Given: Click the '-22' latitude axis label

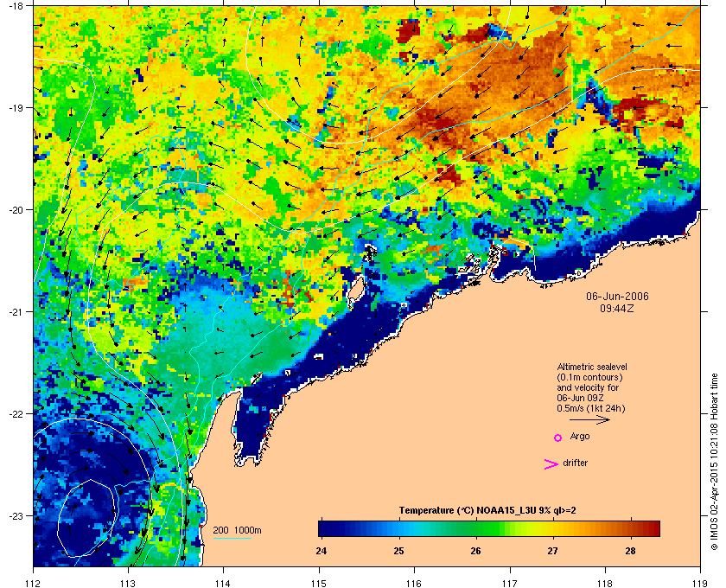Looking at the screenshot, I should (16, 413).
